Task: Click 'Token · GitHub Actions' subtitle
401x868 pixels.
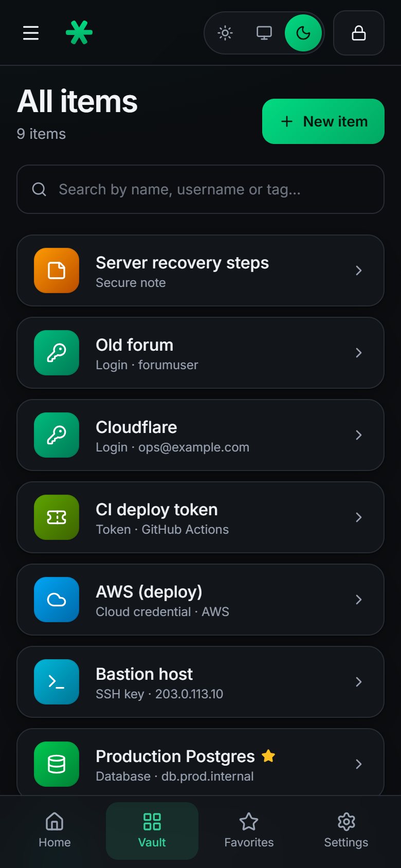Action: point(162,530)
